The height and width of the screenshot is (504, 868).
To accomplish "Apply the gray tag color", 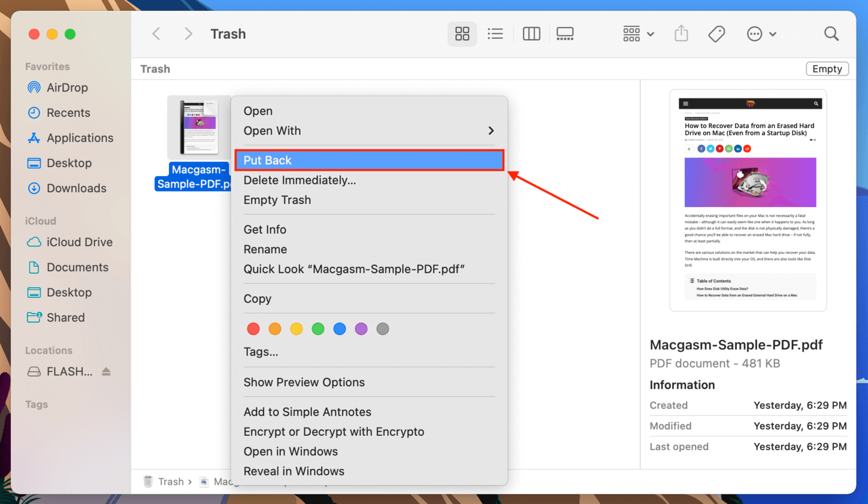I will [x=383, y=329].
